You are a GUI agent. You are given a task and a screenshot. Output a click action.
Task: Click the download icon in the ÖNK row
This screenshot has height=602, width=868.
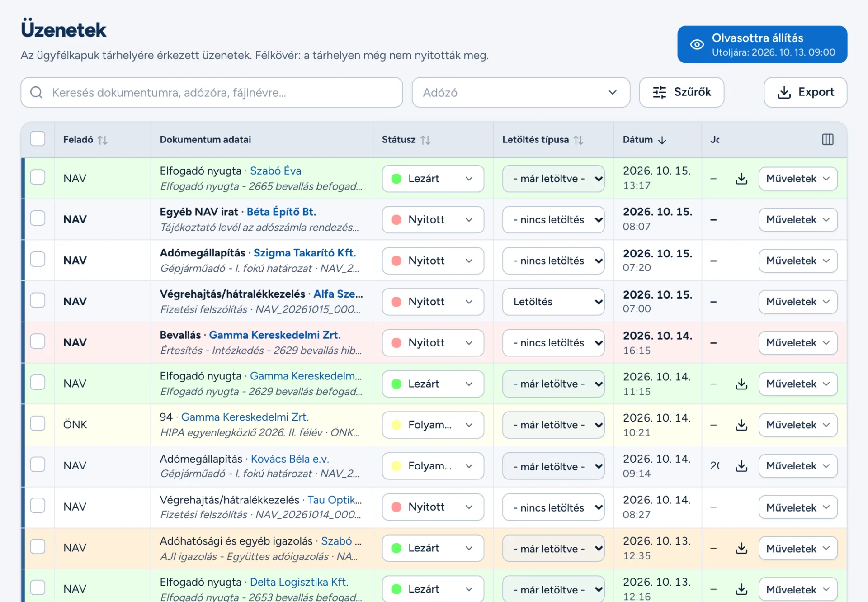tap(741, 425)
